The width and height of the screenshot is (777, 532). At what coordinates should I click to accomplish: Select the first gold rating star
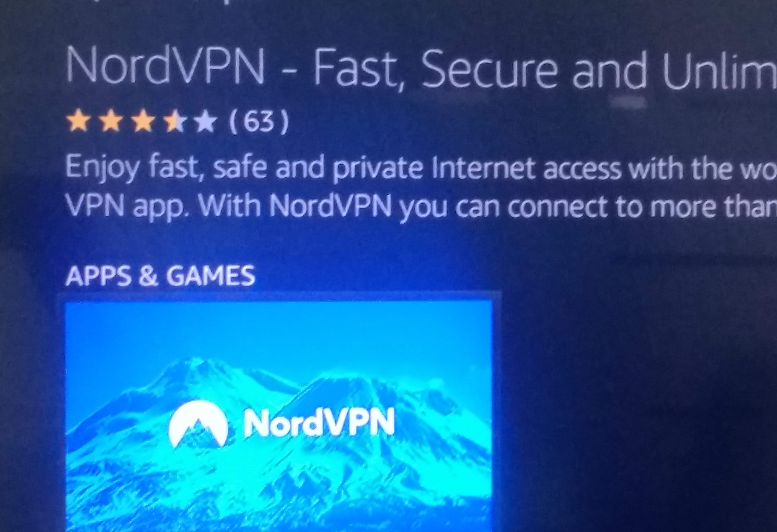(79, 121)
